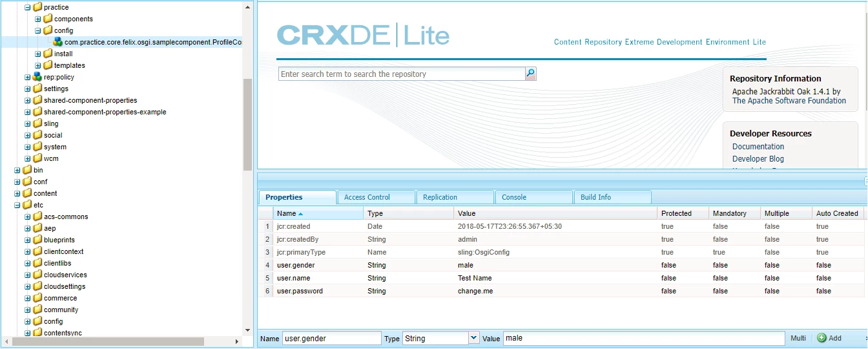Click the search magnifier icon
868x349 pixels.
point(530,74)
